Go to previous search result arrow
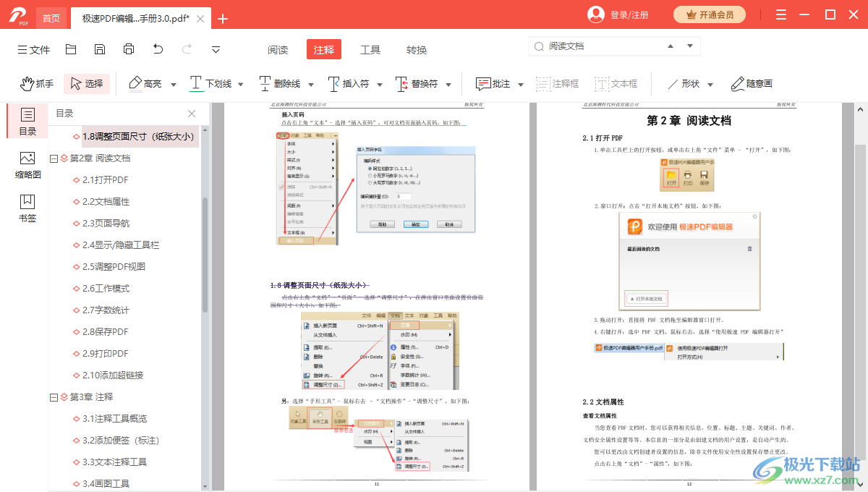The height and width of the screenshot is (492, 868). pos(672,46)
